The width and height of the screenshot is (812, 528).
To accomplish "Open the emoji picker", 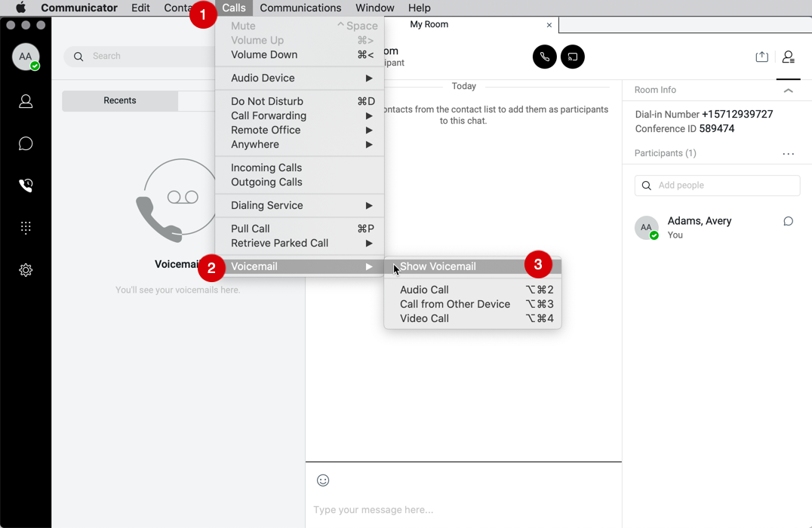I will (x=323, y=480).
